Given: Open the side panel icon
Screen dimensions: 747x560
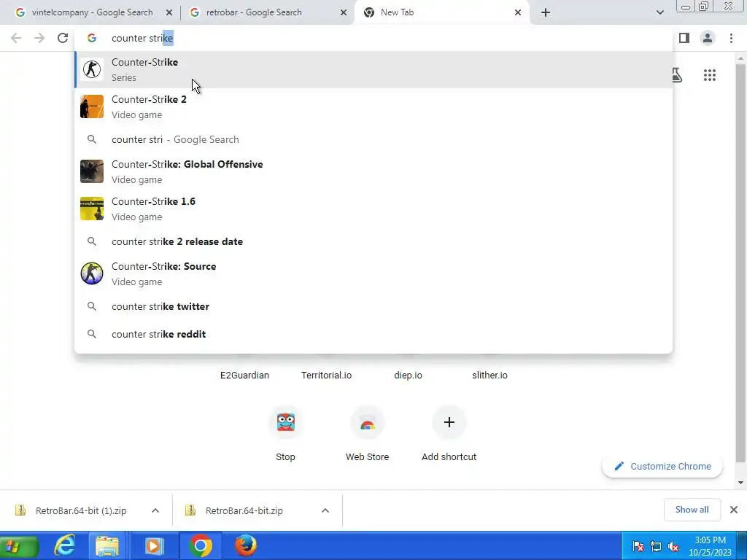Looking at the screenshot, I should pyautogui.click(x=684, y=38).
